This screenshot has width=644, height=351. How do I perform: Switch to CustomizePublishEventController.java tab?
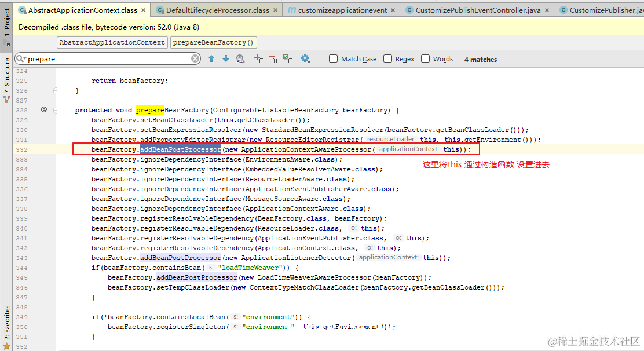point(478,10)
